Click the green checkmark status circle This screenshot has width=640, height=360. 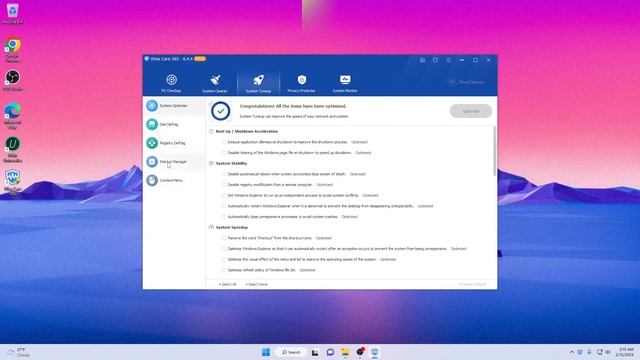coord(220,111)
